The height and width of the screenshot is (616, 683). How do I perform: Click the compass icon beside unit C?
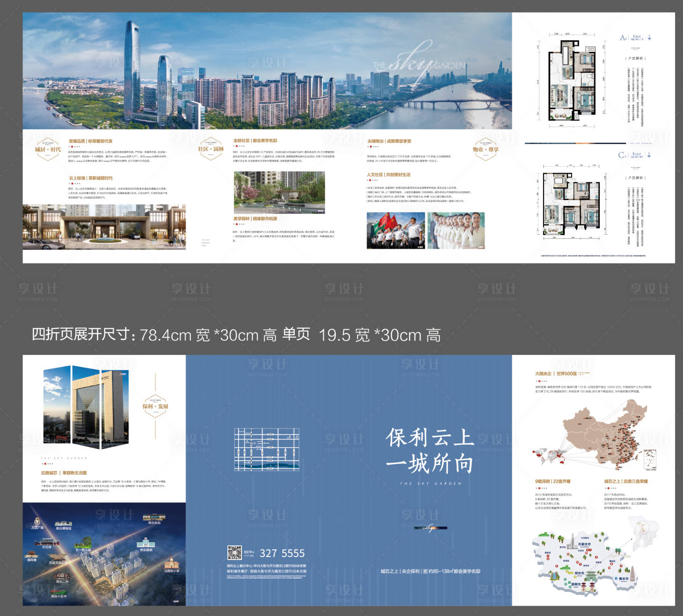649,155
